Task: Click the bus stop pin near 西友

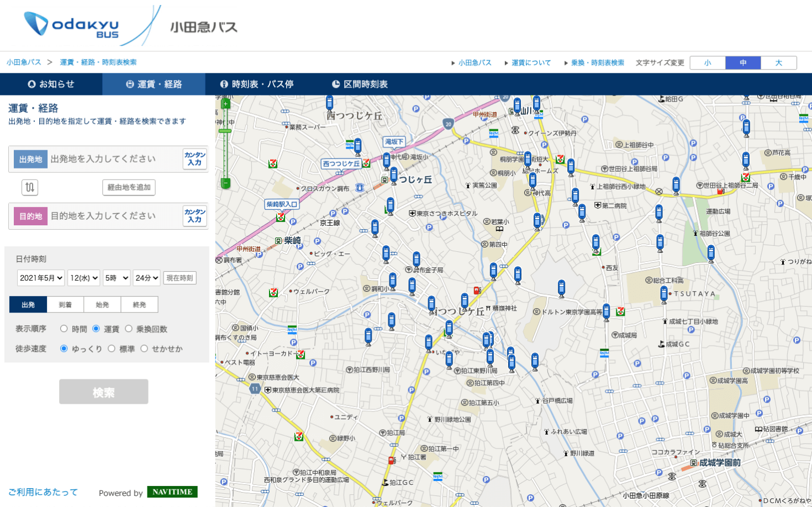Action: 595,242
